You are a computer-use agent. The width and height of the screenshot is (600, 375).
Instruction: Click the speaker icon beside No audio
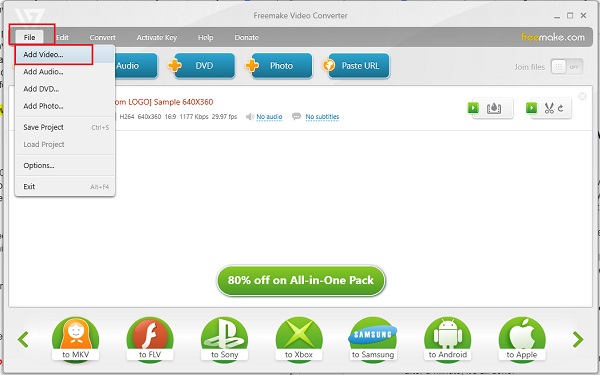point(250,116)
